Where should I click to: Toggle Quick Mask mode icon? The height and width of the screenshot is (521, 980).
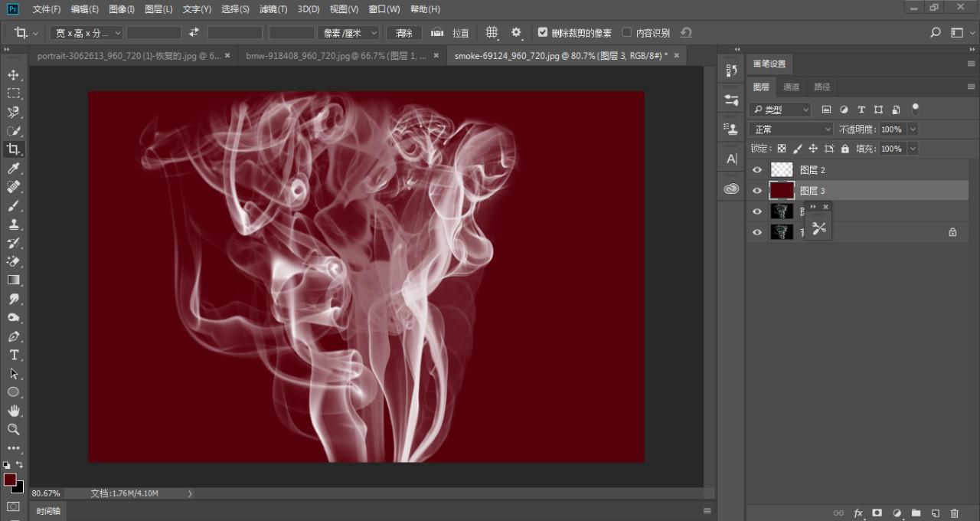coord(14,507)
